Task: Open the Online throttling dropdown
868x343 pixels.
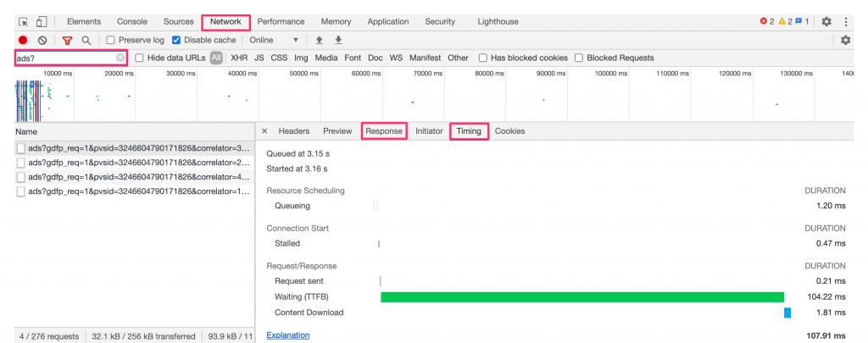Action: (x=274, y=41)
